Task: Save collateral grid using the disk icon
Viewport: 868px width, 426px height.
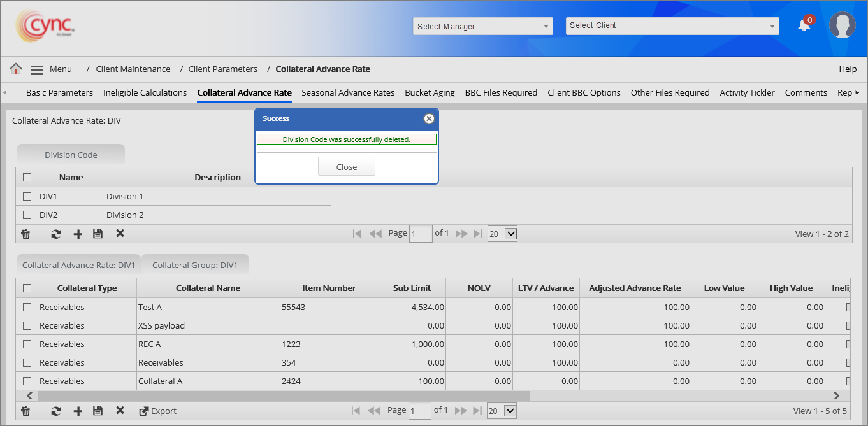Action: point(98,411)
